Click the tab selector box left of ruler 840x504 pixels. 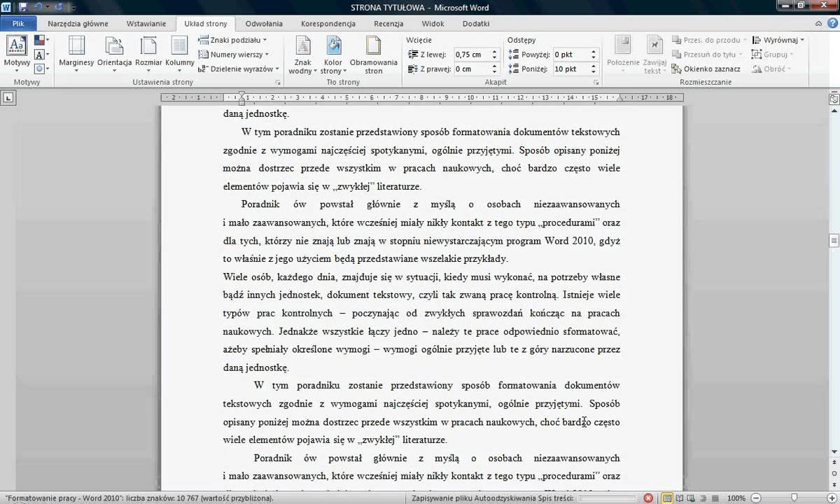click(x=8, y=98)
